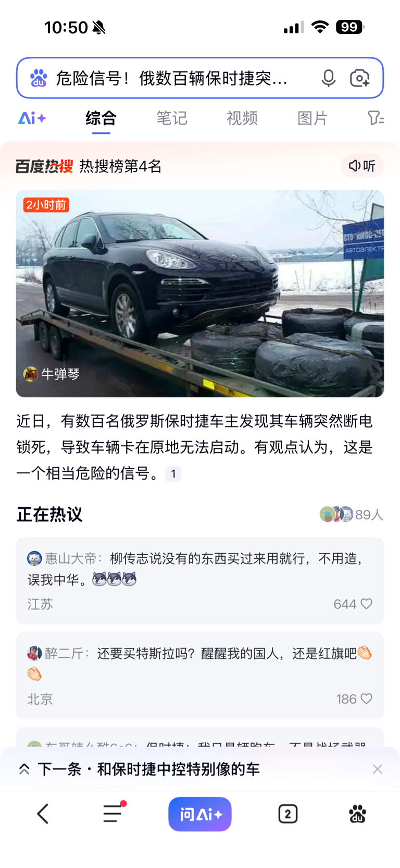400x868 pixels.
Task: Switch to the 笔记 tab
Action: (x=171, y=118)
